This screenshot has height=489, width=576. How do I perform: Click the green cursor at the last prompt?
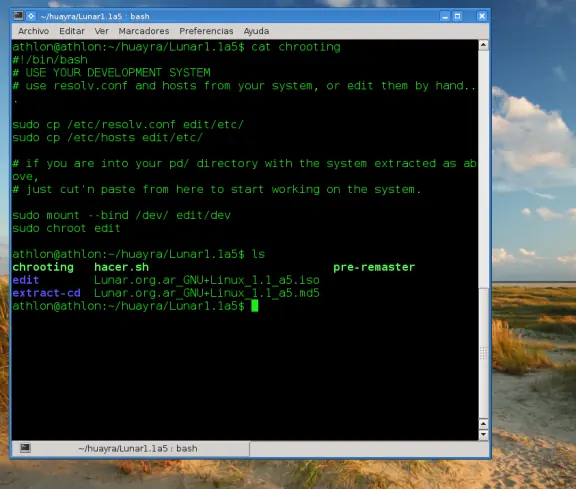coord(255,306)
